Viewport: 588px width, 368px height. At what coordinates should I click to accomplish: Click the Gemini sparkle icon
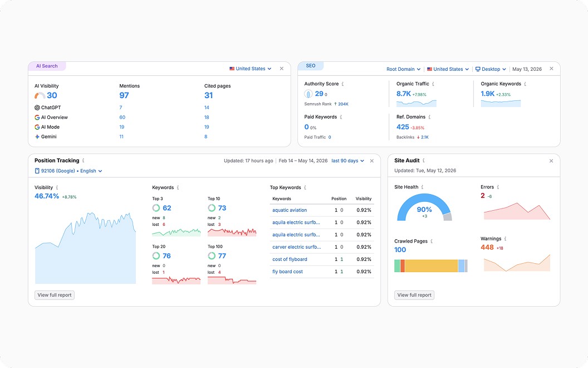click(x=37, y=137)
